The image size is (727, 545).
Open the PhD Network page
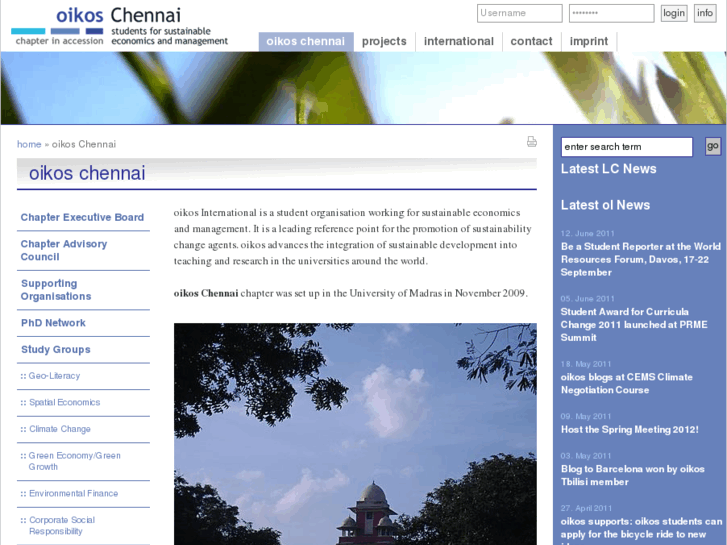coord(53,323)
